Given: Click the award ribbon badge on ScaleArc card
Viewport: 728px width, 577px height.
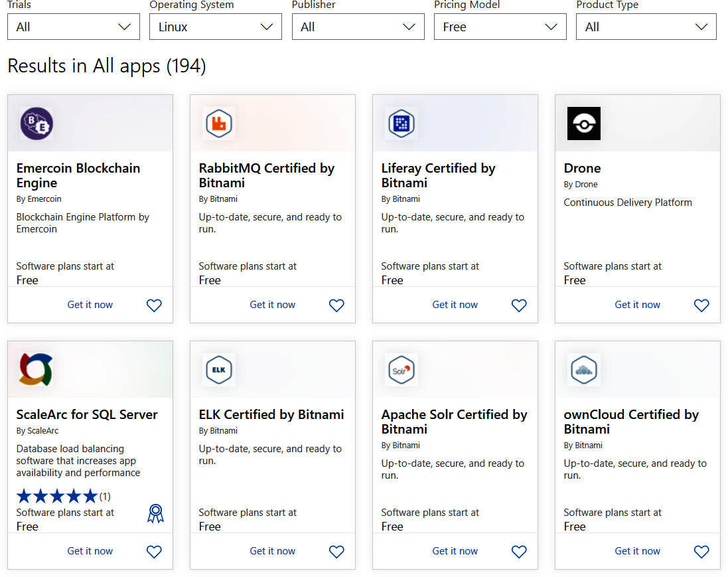Looking at the screenshot, I should tap(155, 513).
